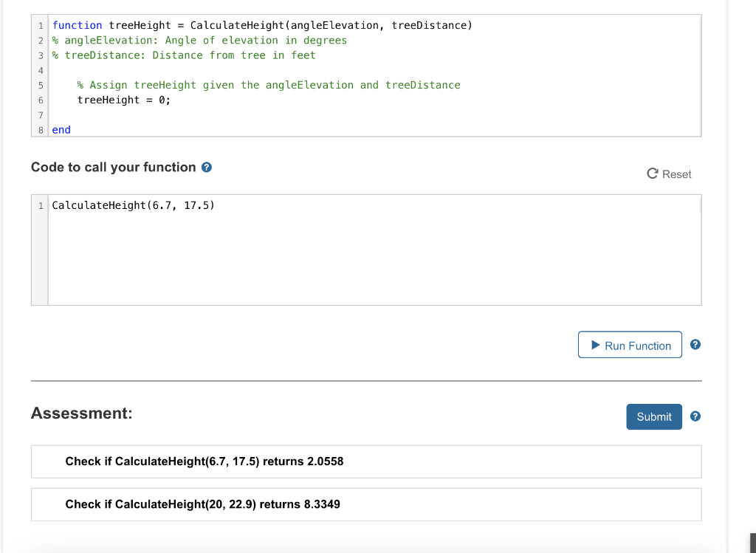The height and width of the screenshot is (553, 756).
Task: Click the help icon beside Submit
Action: point(695,416)
